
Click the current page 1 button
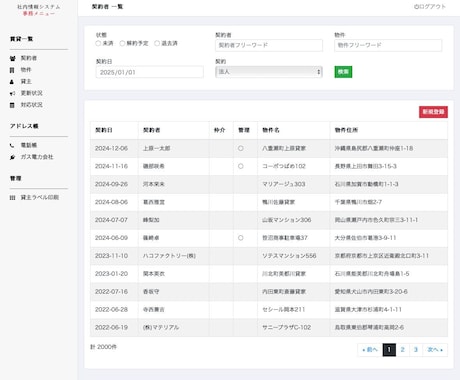[x=389, y=350]
